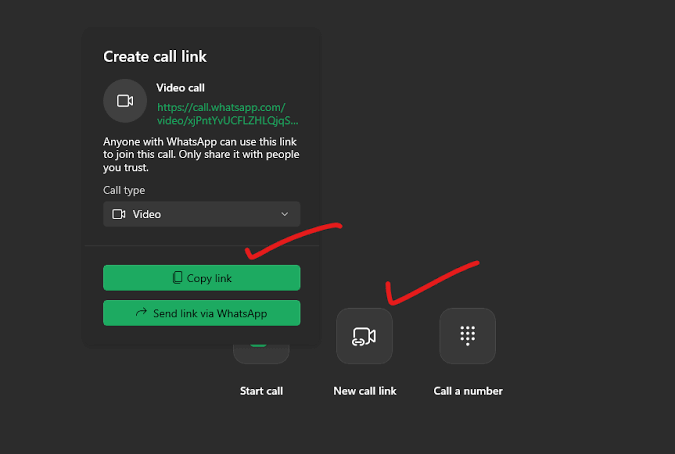Click the link sharing warning text
Viewport: 675px width, 454px height.
[x=200, y=154]
